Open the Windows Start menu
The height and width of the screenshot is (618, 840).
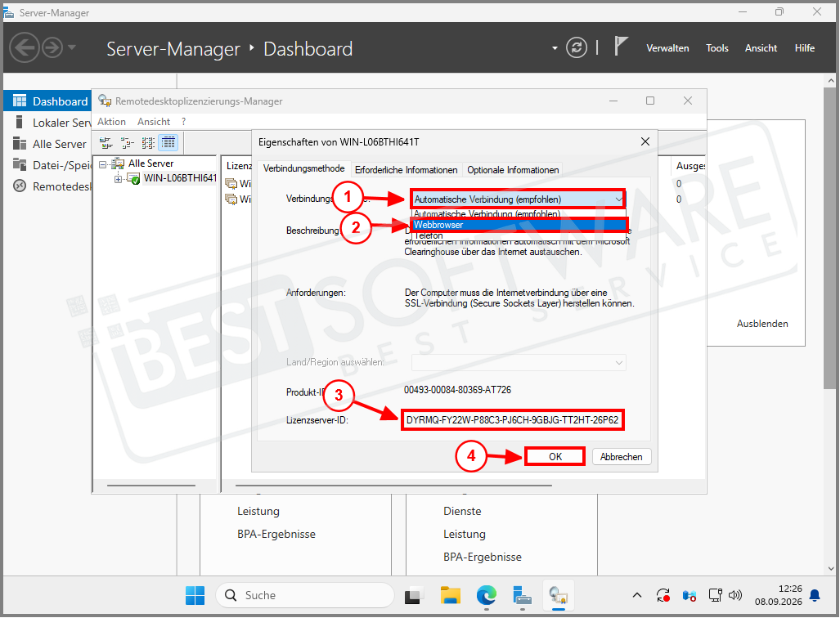click(195, 595)
